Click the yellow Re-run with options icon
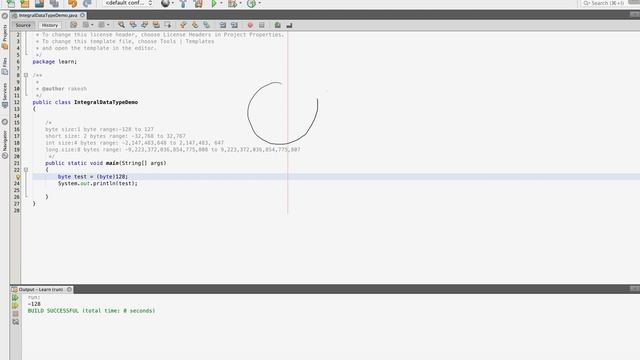This screenshot has width=640, height=360. [x=16, y=306]
